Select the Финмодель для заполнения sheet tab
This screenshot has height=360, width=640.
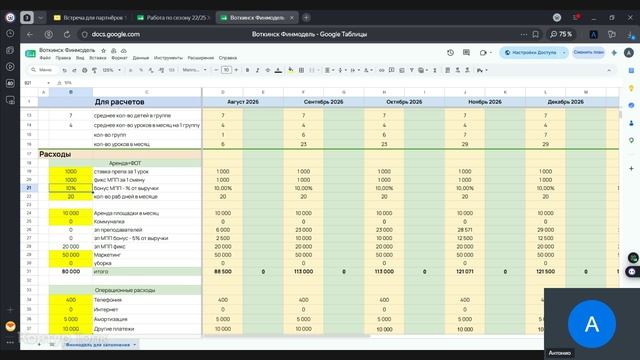coord(100,345)
